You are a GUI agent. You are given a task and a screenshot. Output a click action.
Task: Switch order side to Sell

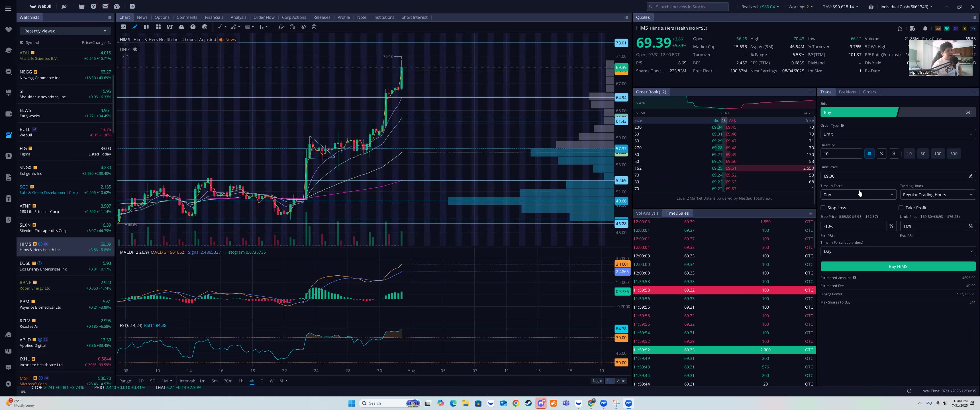969,112
